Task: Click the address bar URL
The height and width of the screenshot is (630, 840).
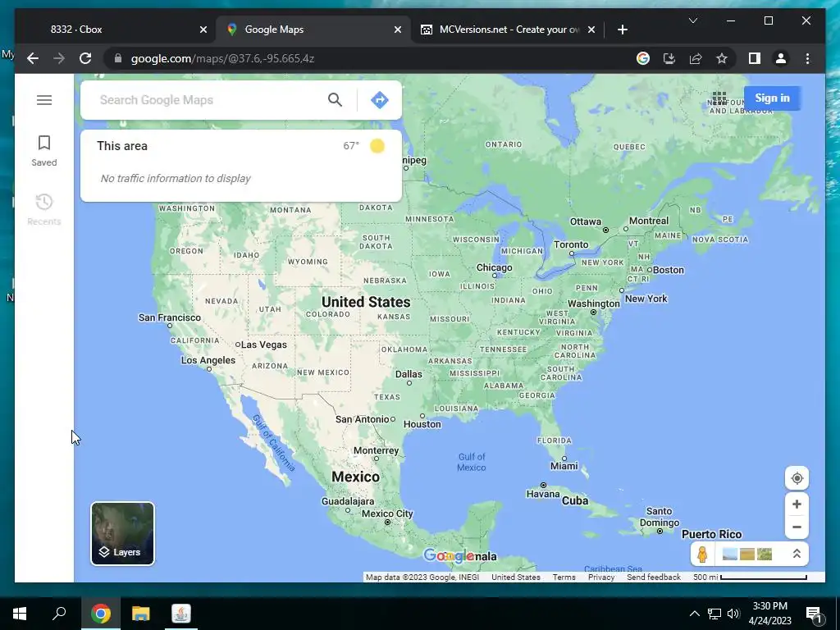Action: [x=222, y=58]
